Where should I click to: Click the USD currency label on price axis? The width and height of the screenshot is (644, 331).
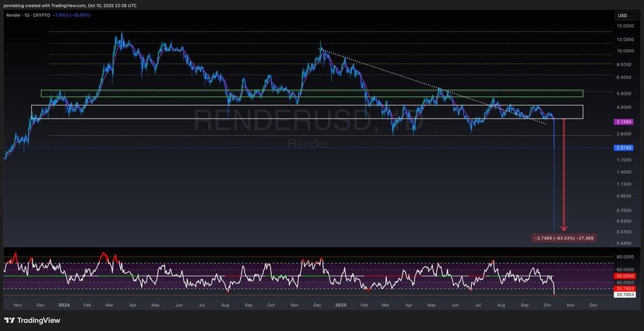click(x=622, y=16)
